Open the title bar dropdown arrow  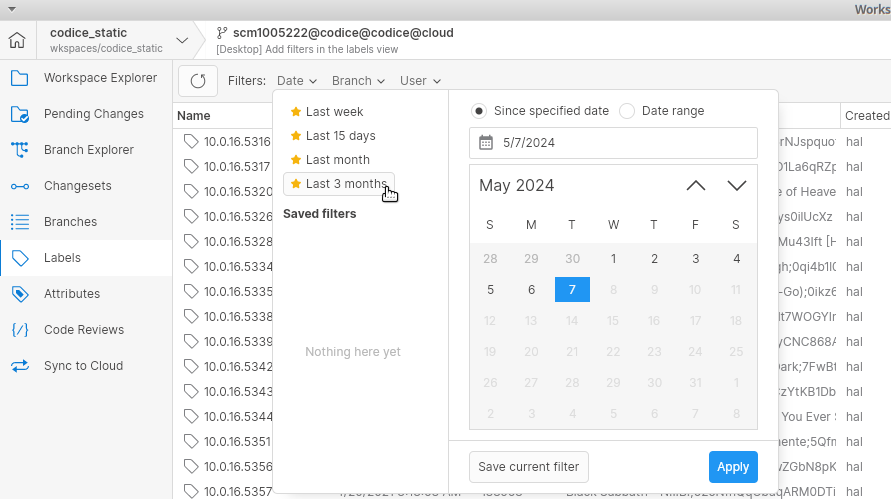[x=11, y=10]
